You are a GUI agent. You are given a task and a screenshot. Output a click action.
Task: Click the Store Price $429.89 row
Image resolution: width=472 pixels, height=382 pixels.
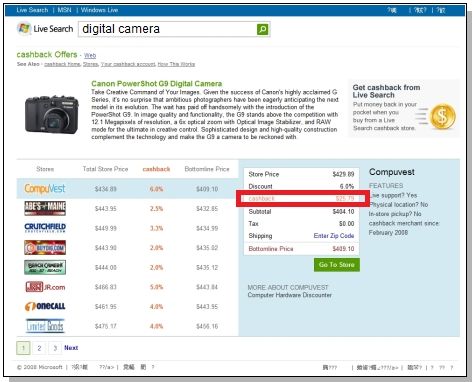[x=301, y=174]
